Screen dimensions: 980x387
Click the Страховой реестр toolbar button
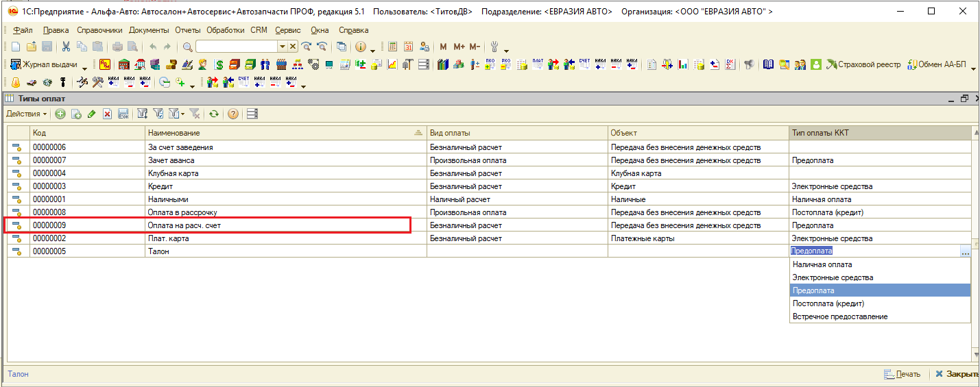[x=864, y=64]
